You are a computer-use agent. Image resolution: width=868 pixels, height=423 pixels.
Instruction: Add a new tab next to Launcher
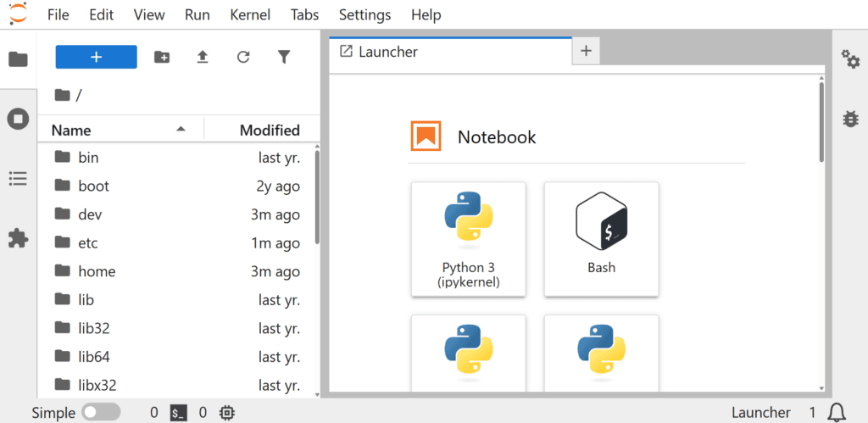(x=586, y=51)
